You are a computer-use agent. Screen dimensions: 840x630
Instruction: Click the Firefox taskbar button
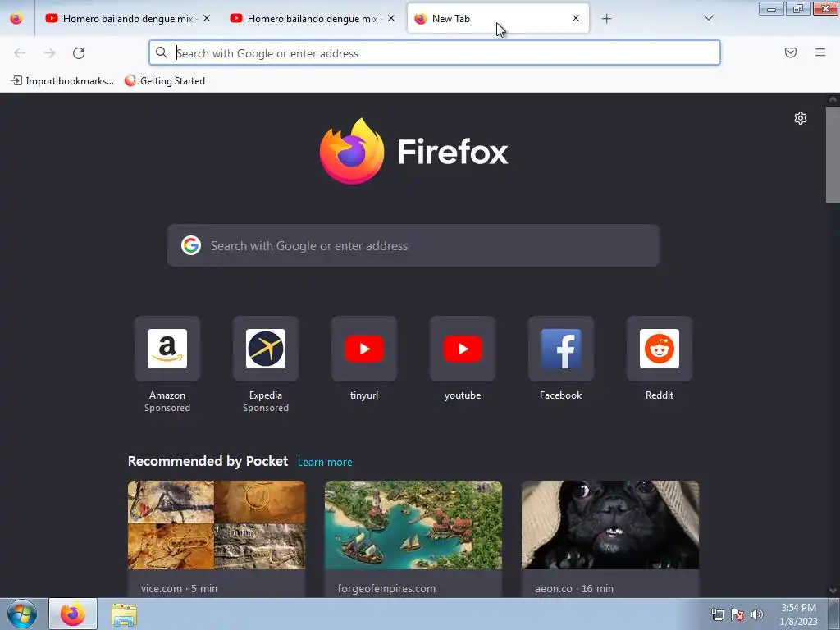(73, 614)
